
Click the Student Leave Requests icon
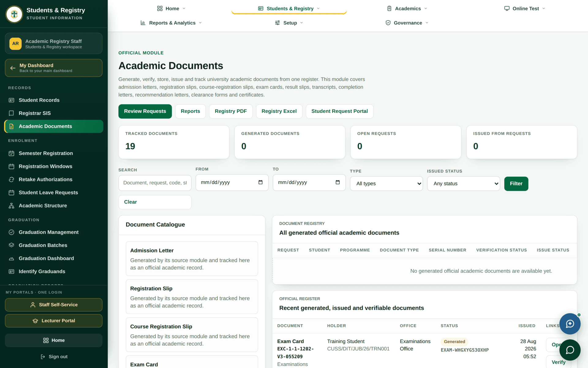11,193
